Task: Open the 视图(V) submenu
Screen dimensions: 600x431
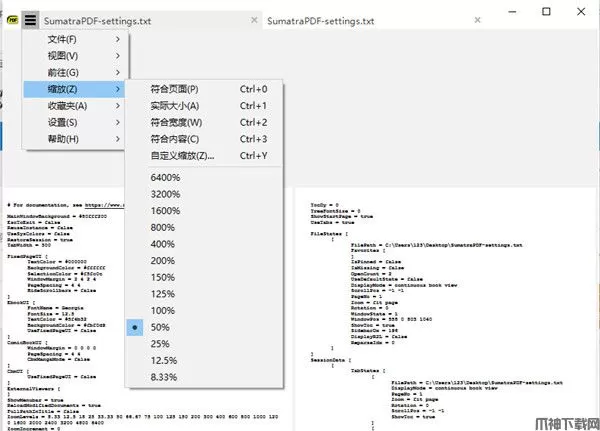Action: 74,56
